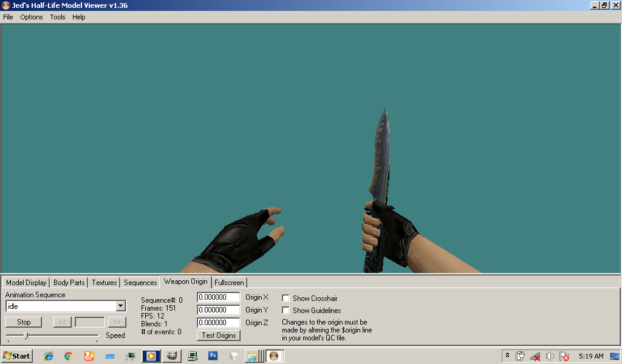
Task: Click the volume icon in system tray
Action: pos(550,356)
